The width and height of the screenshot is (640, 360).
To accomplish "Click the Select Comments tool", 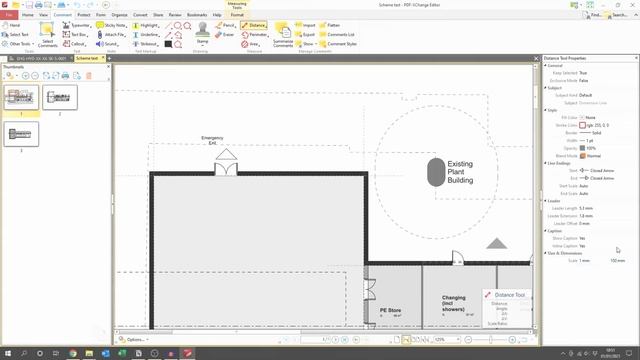I will point(47,35).
